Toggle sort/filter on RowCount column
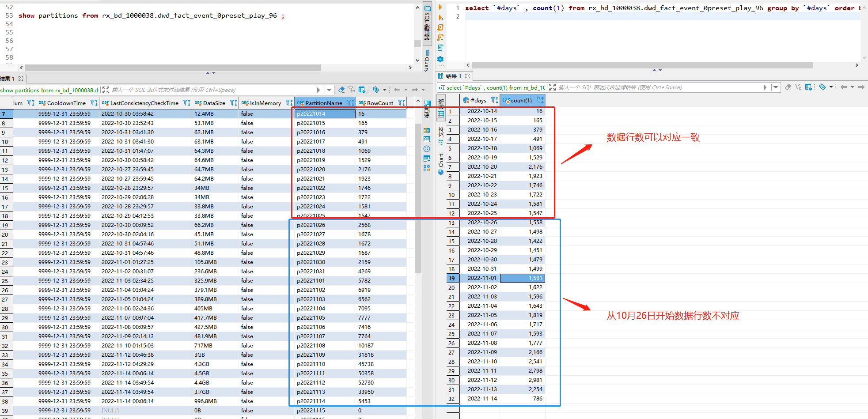The height and width of the screenshot is (419, 868). coord(402,103)
